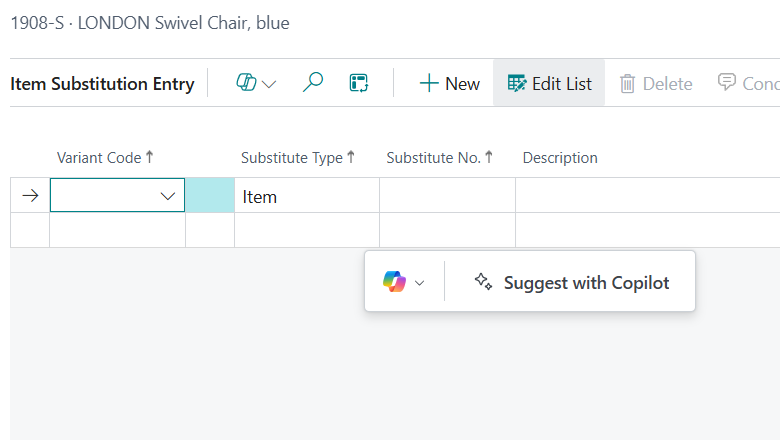Image resolution: width=780 pixels, height=440 pixels.
Task: Open search with the magnifier icon
Action: [x=313, y=83]
